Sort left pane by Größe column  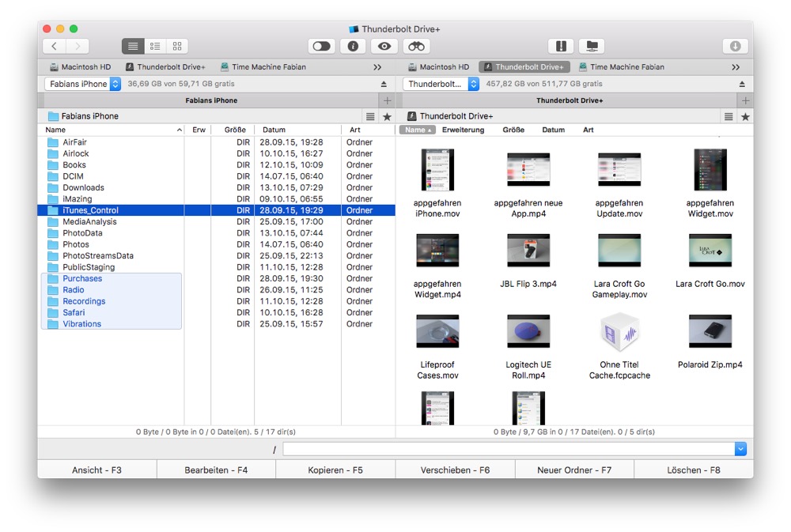233,130
